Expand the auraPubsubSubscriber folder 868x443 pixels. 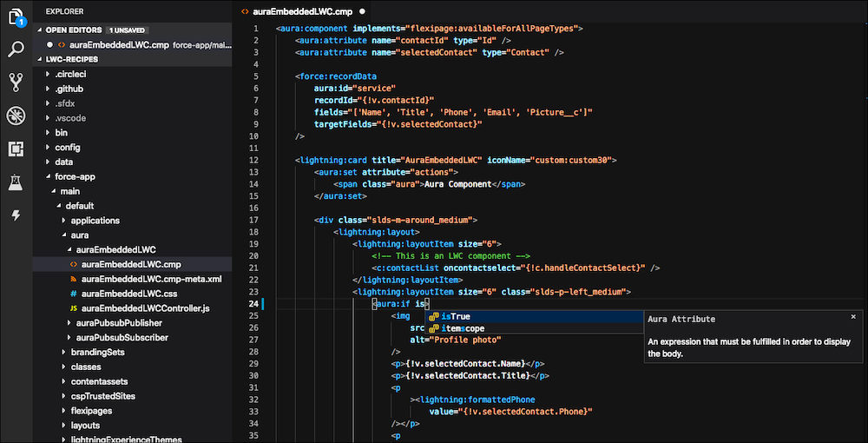point(69,337)
